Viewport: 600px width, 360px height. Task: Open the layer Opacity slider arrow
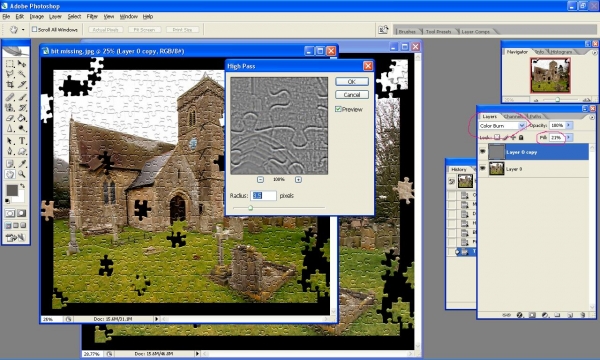pos(569,125)
